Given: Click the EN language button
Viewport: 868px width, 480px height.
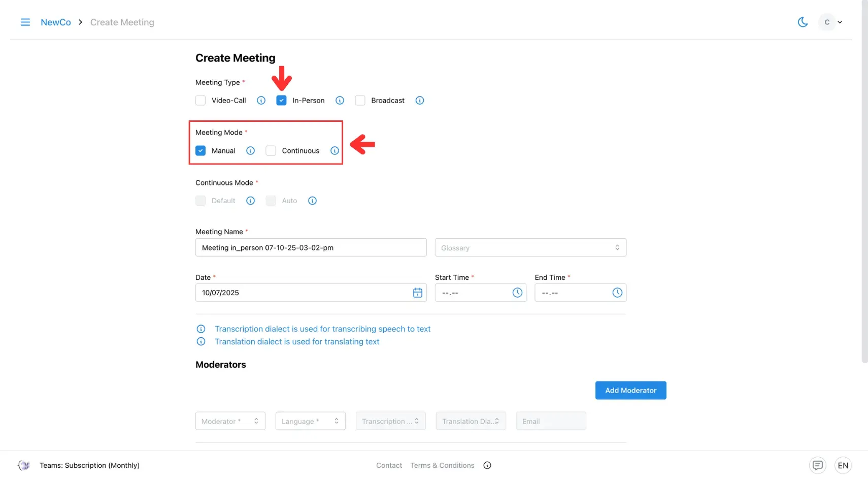Looking at the screenshot, I should coord(843,465).
